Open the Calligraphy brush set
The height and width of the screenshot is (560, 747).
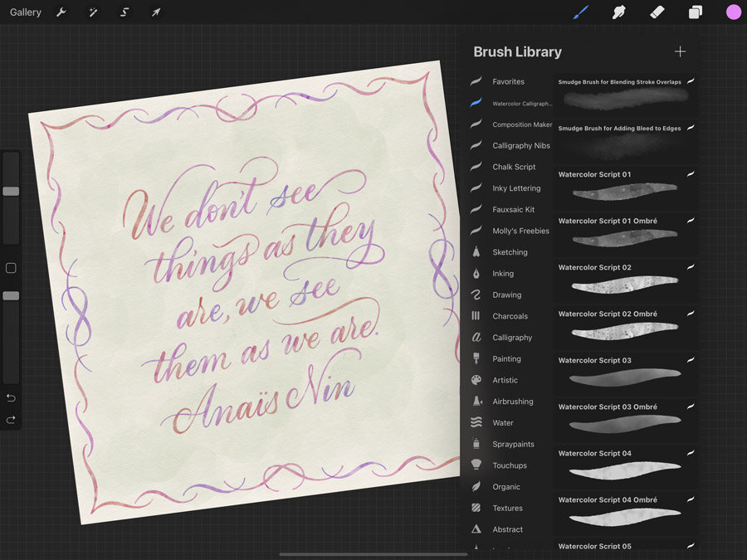[x=511, y=338]
